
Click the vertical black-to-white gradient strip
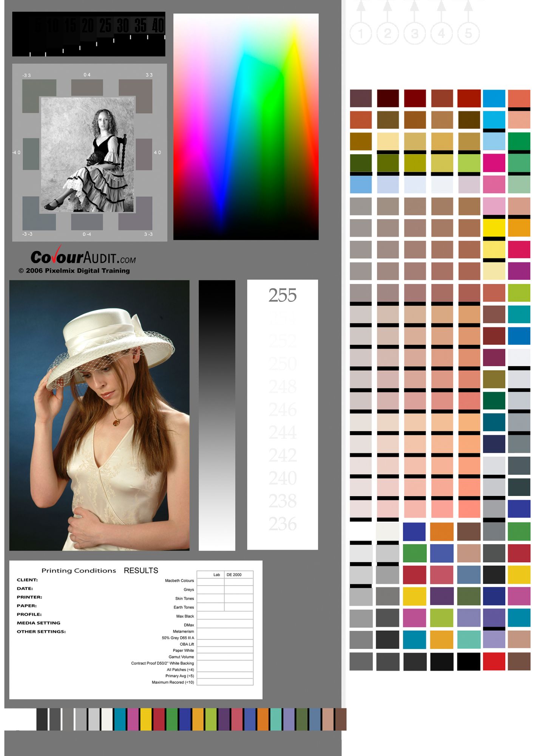(217, 415)
